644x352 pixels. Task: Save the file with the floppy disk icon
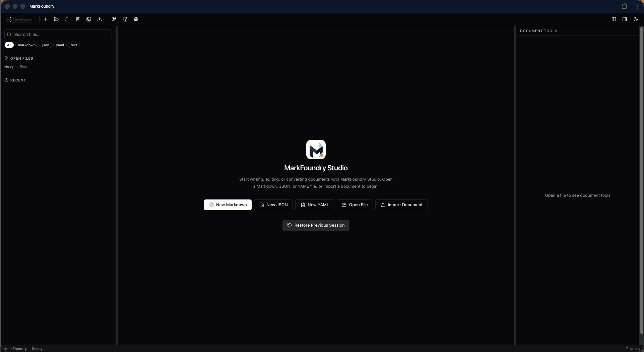click(x=78, y=19)
